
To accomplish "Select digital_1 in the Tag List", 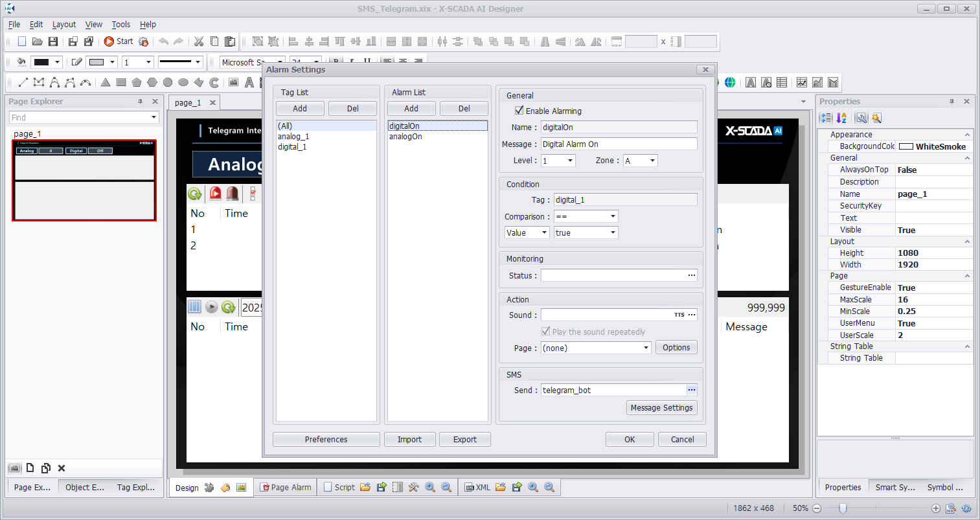I will 292,146.
